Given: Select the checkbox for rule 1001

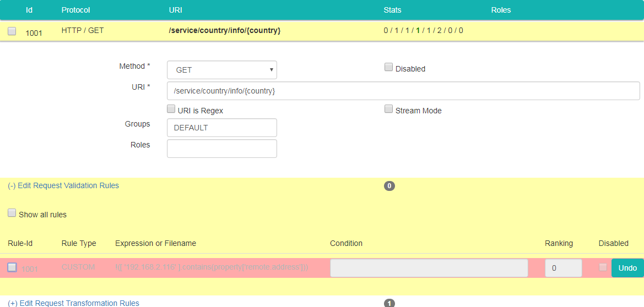Looking at the screenshot, I should [12, 267].
